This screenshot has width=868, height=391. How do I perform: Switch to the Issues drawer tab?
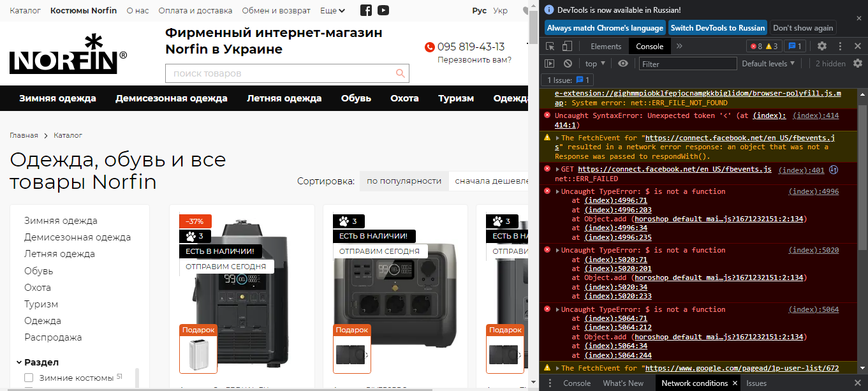[x=756, y=383]
